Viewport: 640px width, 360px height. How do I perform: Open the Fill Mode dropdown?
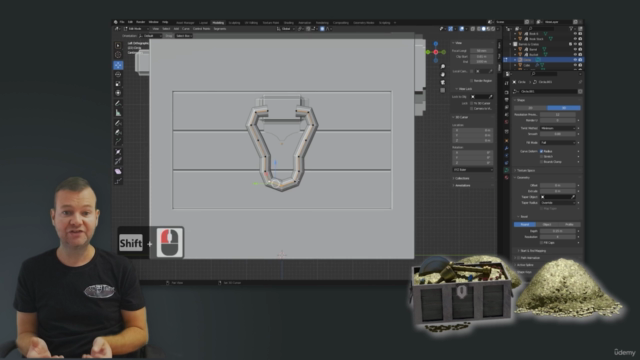[x=558, y=142]
